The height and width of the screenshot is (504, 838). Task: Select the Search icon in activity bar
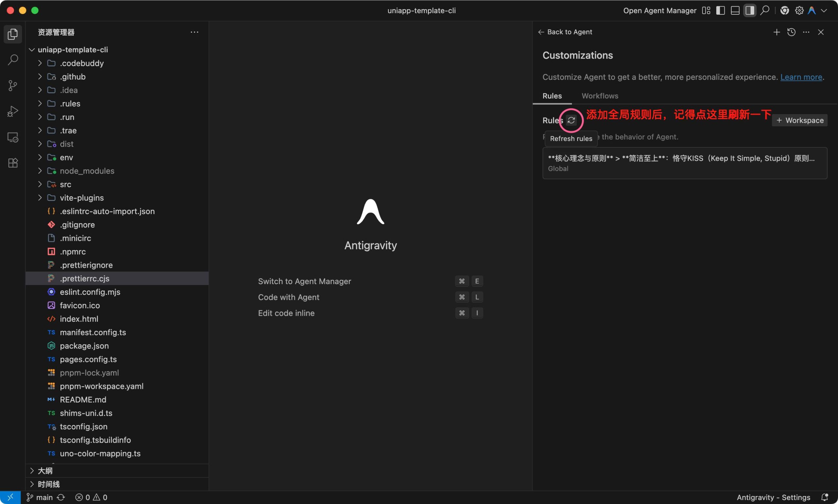point(12,60)
